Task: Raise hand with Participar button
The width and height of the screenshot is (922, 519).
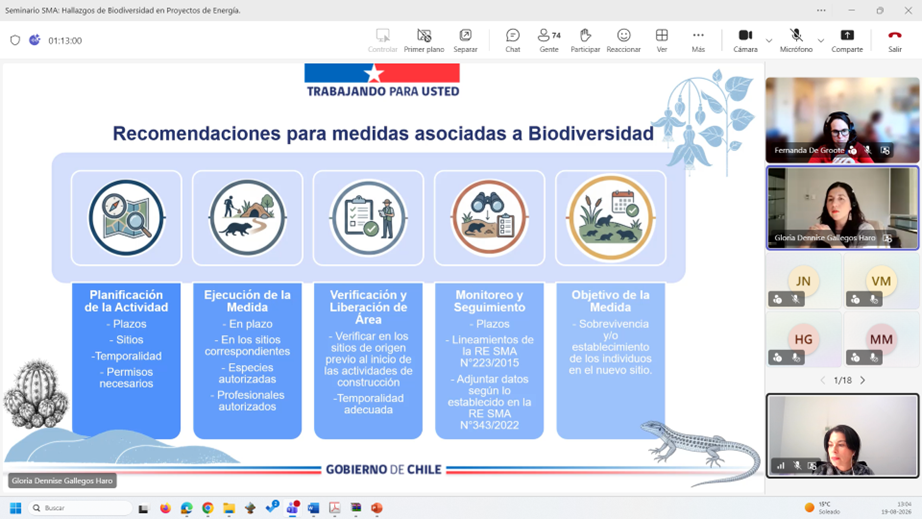Action: pos(585,41)
